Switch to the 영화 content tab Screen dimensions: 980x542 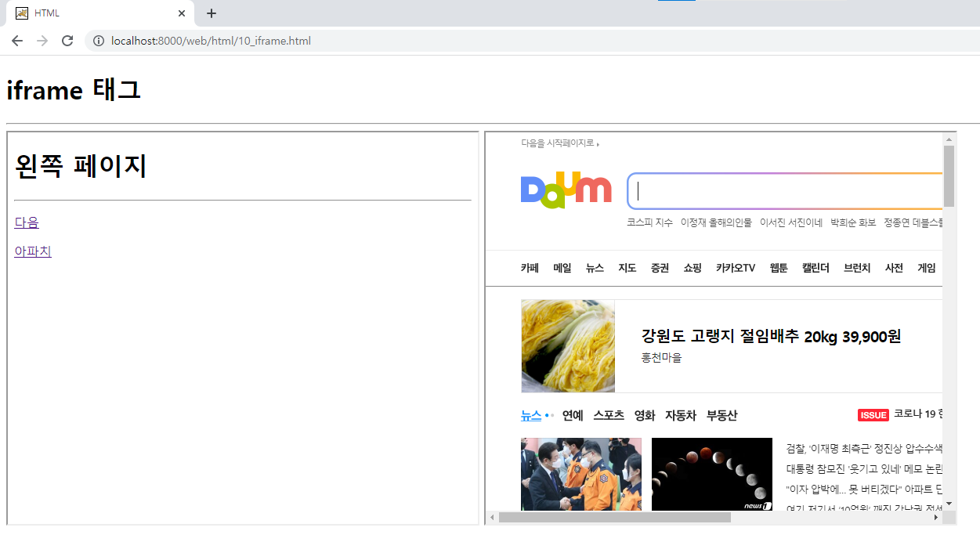coord(645,415)
